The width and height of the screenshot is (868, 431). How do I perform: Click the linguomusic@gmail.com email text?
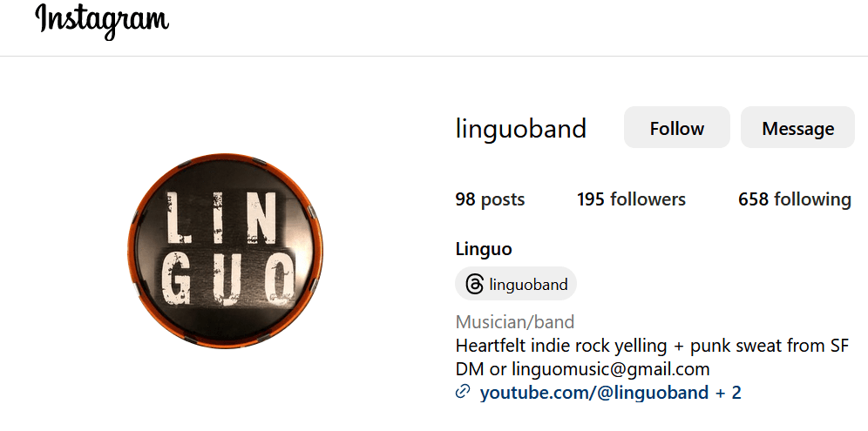point(611,368)
